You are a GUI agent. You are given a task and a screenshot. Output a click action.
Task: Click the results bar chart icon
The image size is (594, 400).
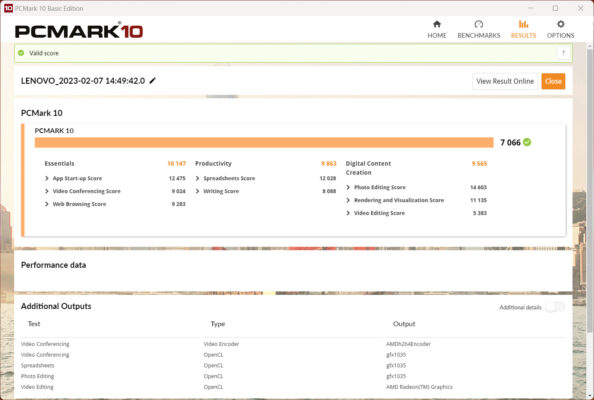[x=524, y=24]
